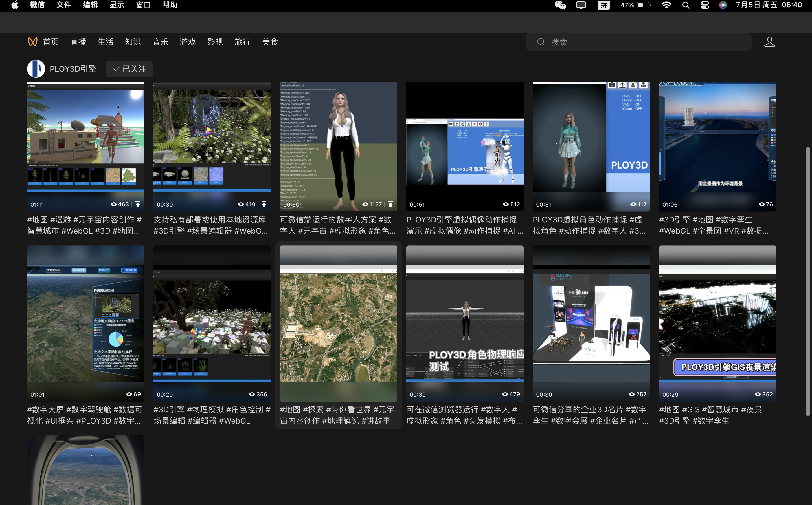Open Control Center in menu bar
812x505 pixels.
[x=705, y=5]
